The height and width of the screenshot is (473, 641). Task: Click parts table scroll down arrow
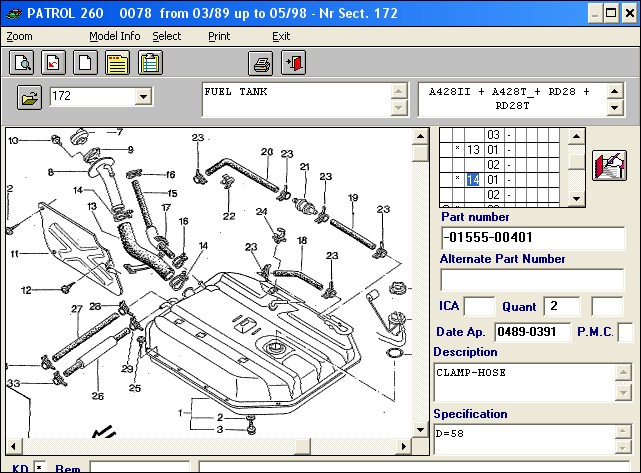pos(576,199)
